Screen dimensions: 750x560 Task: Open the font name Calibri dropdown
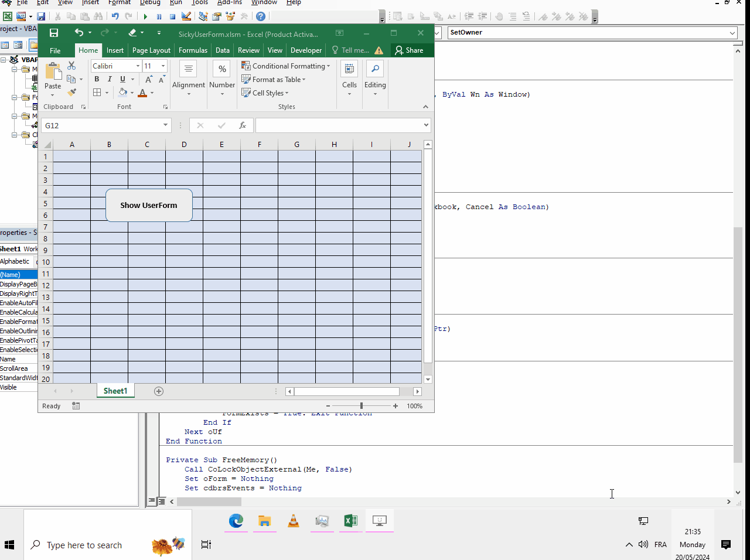point(138,66)
